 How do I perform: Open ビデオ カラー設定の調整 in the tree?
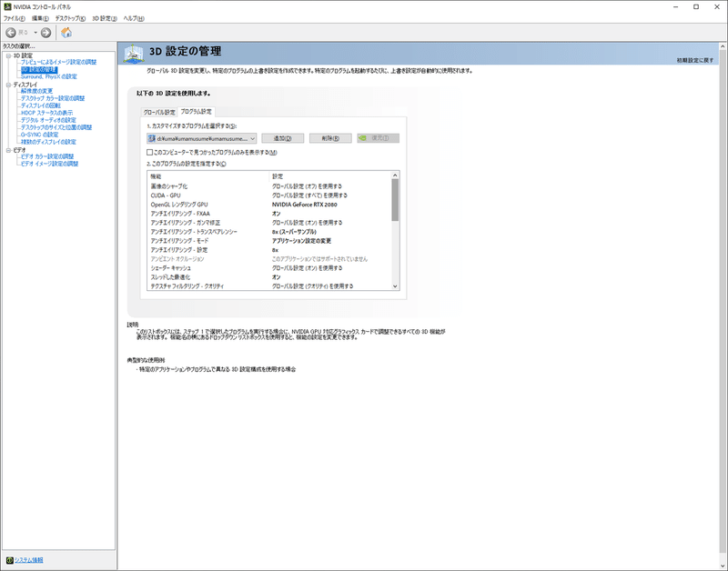point(47,156)
